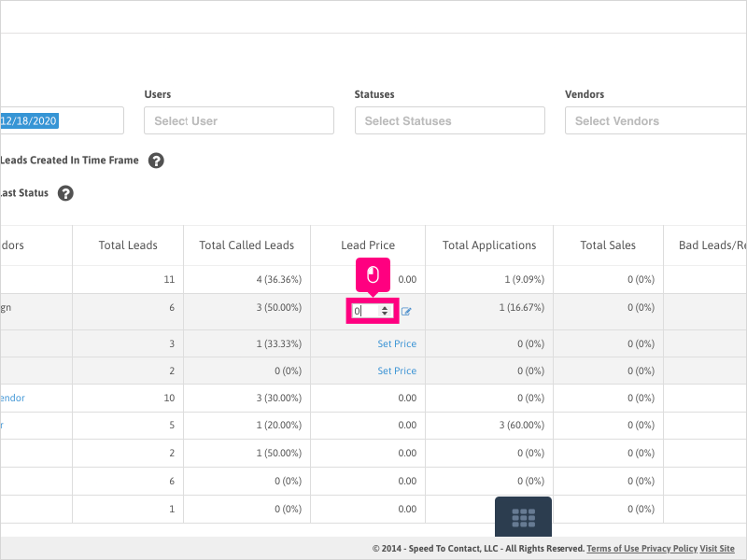Click the date field showing 12/18/2020
Screen dimensions: 747x560
tap(62, 120)
